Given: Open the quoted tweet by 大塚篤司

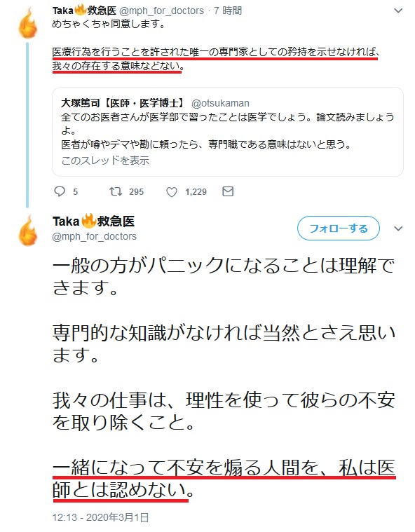Looking at the screenshot, I should [228, 132].
